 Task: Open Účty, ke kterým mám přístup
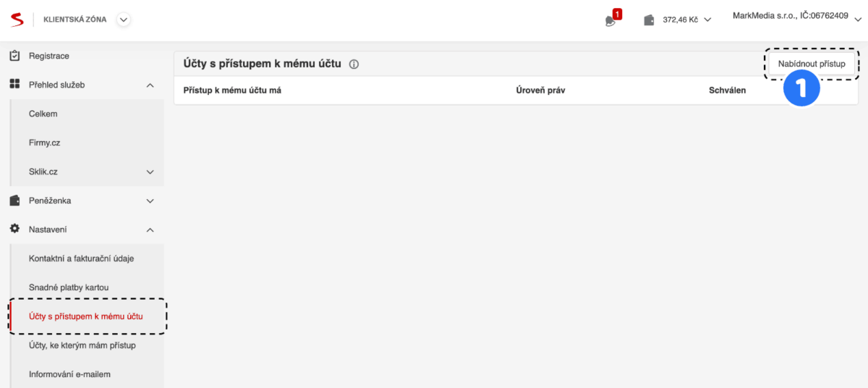82,345
